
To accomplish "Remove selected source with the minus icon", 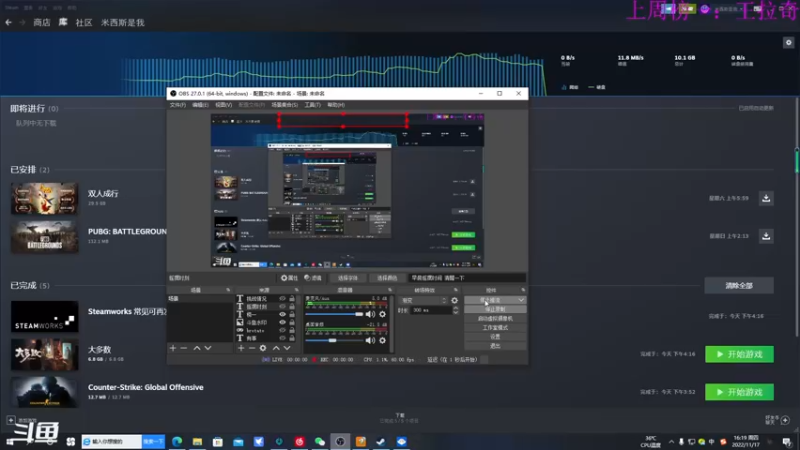I will click(252, 348).
